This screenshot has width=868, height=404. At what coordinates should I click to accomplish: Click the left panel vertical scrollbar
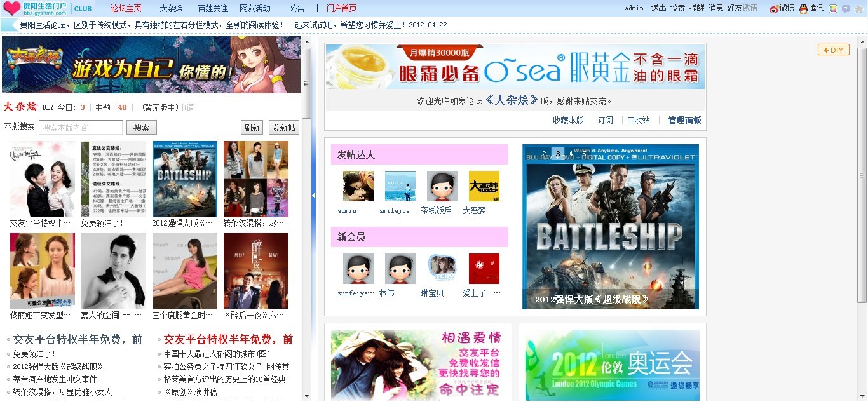point(306,83)
